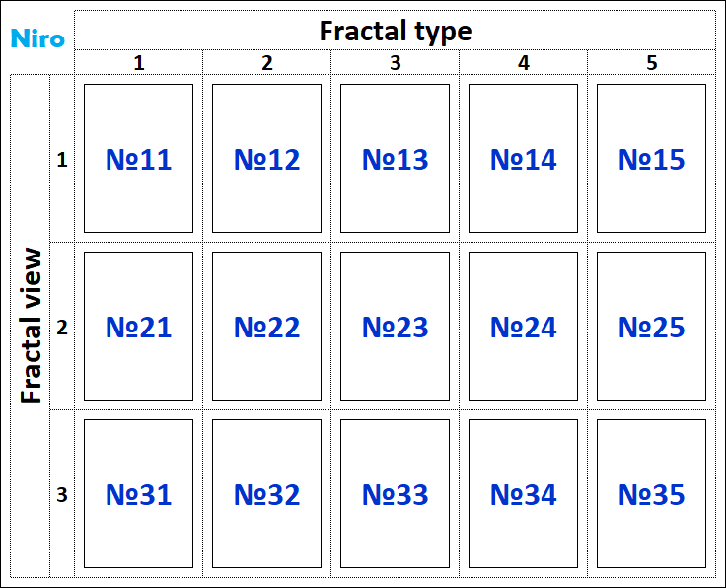The width and height of the screenshot is (726, 588).
Task: Select fractal cell №15
Action: coord(651,159)
